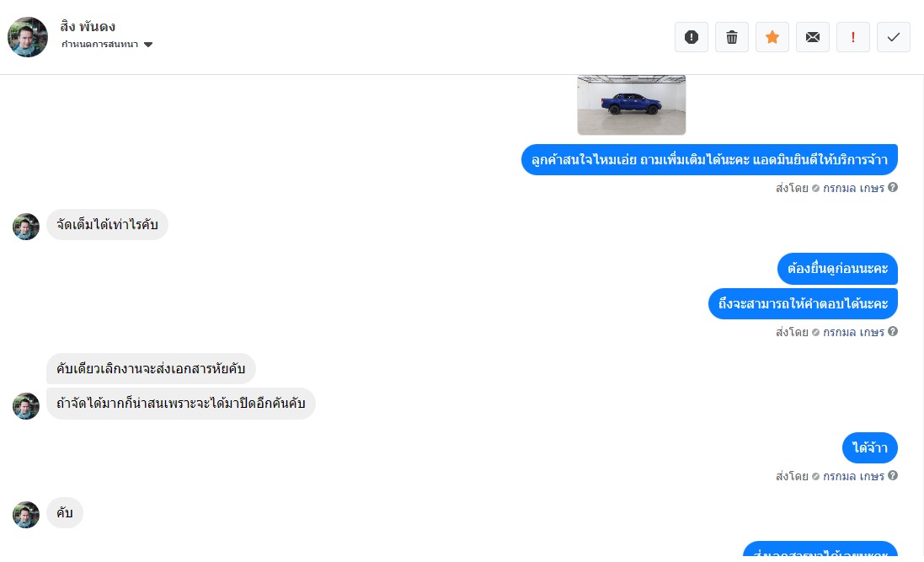
Task: Open สิง พันดง profile photo in header
Action: click(28, 37)
